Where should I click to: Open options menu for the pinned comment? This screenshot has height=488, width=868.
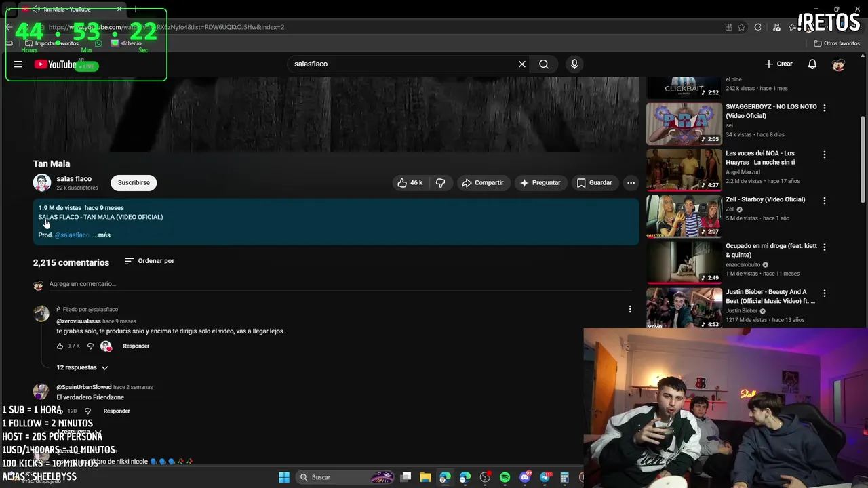(x=630, y=309)
